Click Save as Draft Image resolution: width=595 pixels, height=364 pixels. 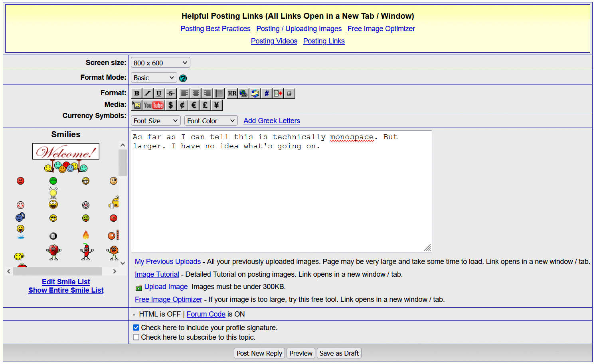pyautogui.click(x=339, y=353)
